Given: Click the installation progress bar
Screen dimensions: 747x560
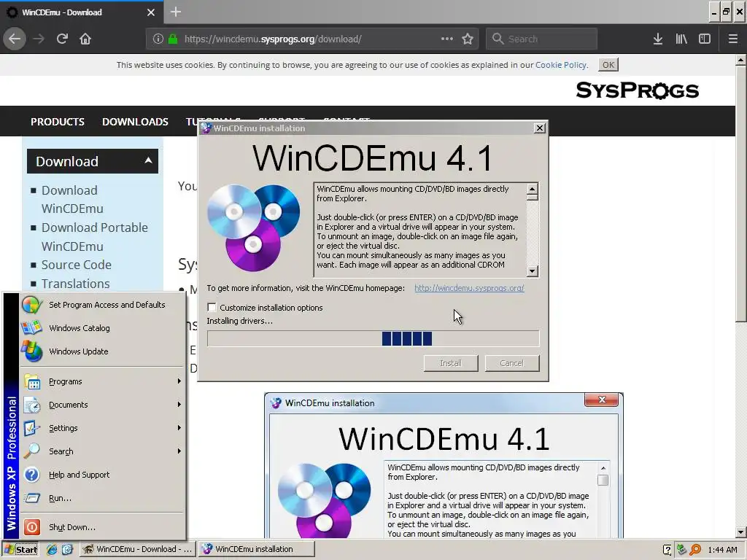Looking at the screenshot, I should [x=373, y=338].
